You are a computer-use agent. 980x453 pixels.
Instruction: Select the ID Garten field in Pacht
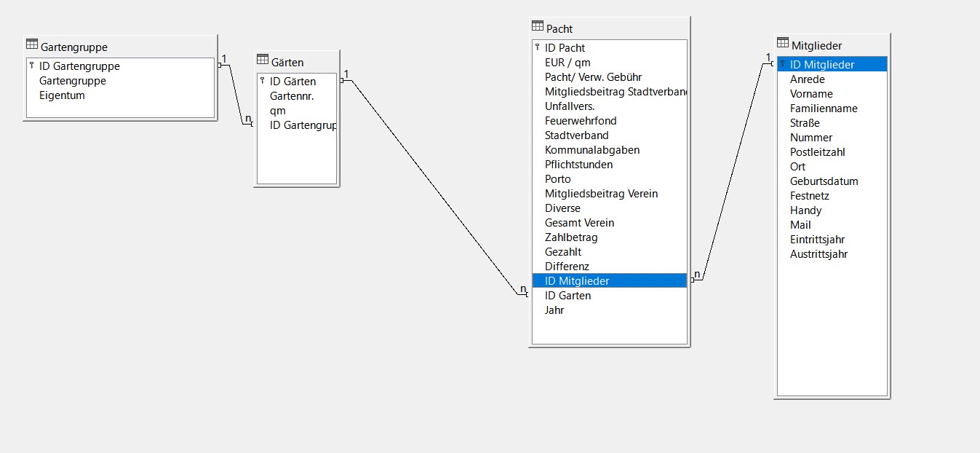[x=567, y=295]
